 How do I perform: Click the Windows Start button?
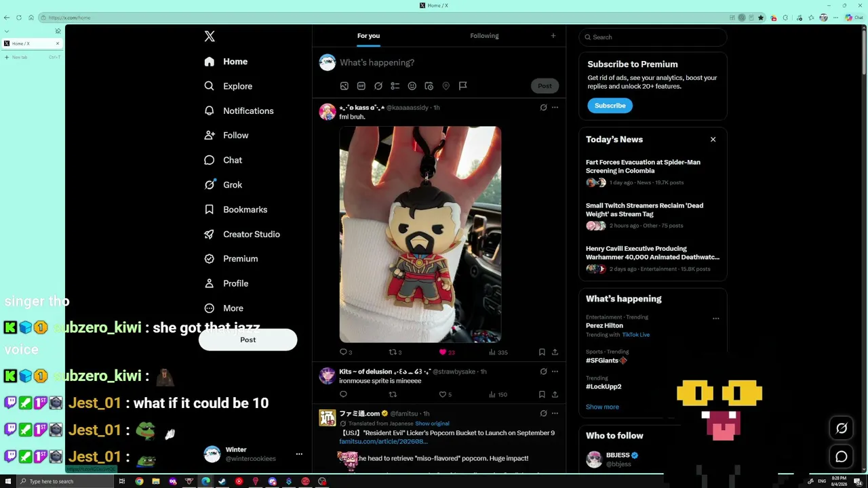pos(7,481)
